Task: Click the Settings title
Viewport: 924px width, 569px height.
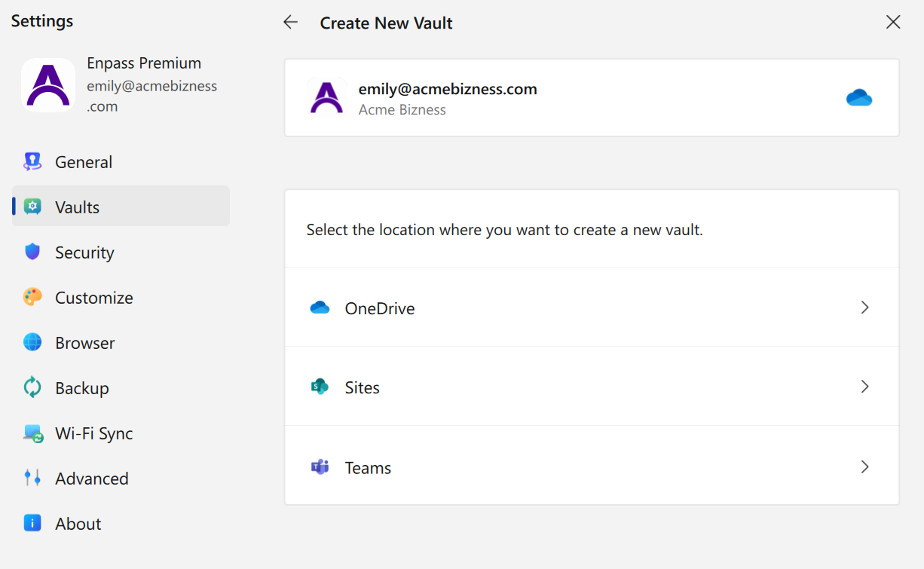Action: [42, 21]
